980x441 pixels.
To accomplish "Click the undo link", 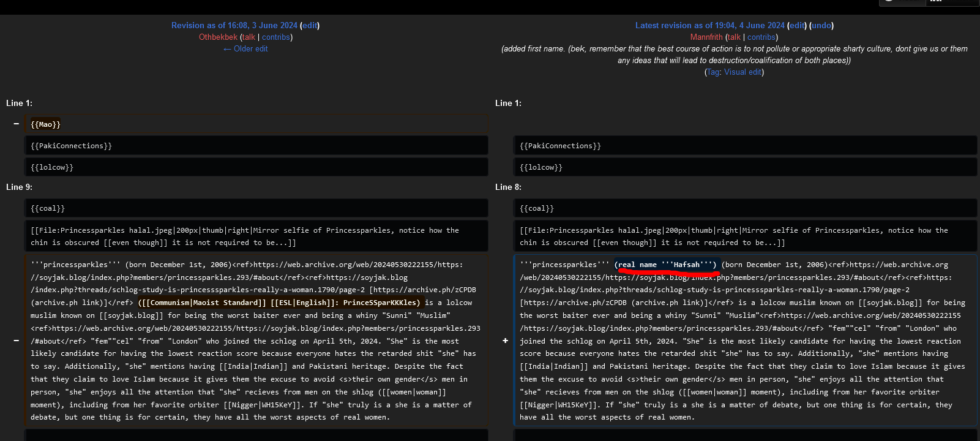I will tap(821, 25).
